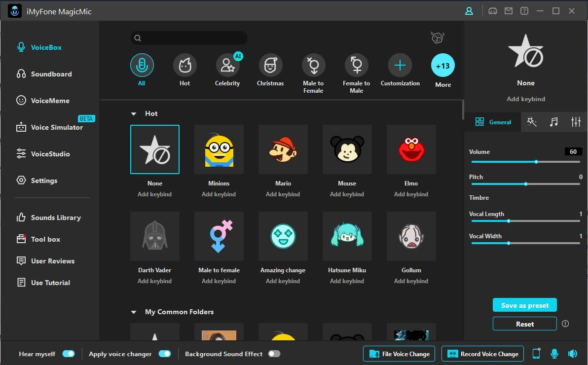This screenshot has width=588, height=365.
Task: Open Voice Simulator in sidebar
Action: [49, 127]
